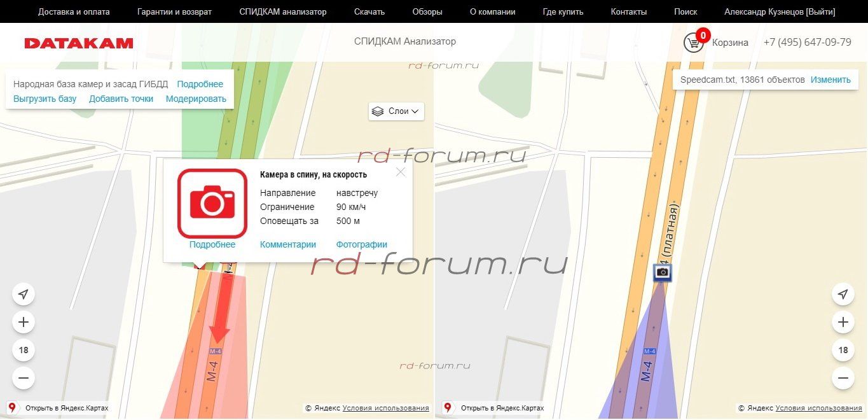Open Фотографии in camera popup

point(362,244)
